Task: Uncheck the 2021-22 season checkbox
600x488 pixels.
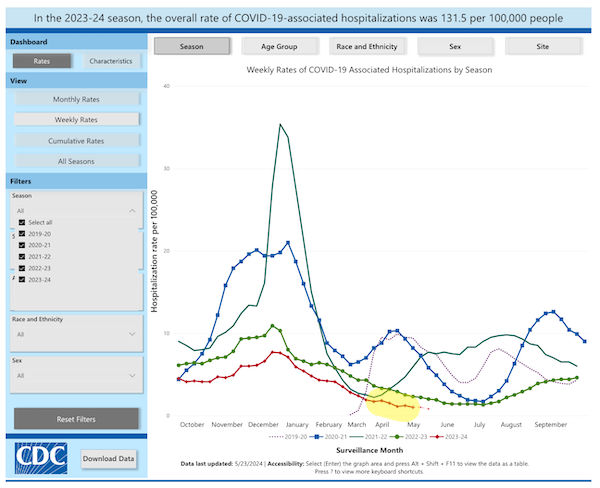Action: click(22, 256)
